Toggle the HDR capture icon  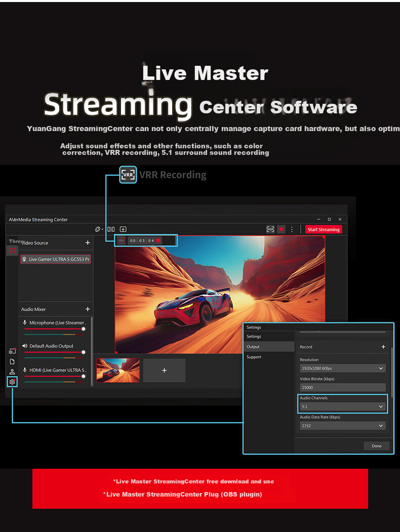(x=270, y=229)
